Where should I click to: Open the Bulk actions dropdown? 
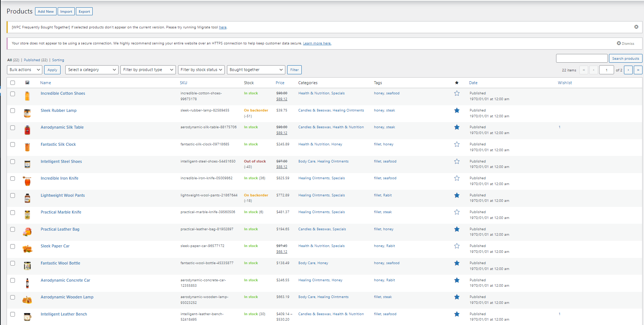(24, 70)
